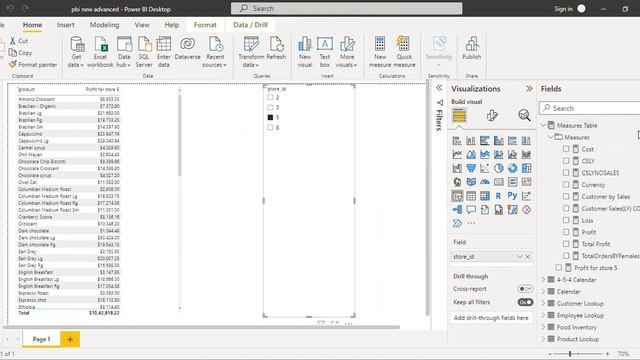Screen dimensions: 640x360
Task: Expand the Filters pane chevron
Action: click(x=439, y=88)
